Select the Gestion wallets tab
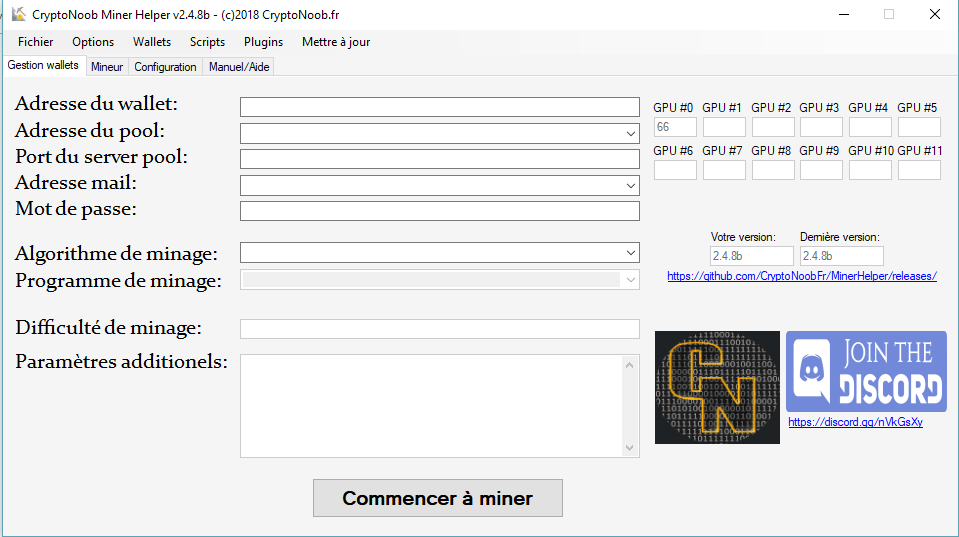959x537 pixels. [x=43, y=65]
